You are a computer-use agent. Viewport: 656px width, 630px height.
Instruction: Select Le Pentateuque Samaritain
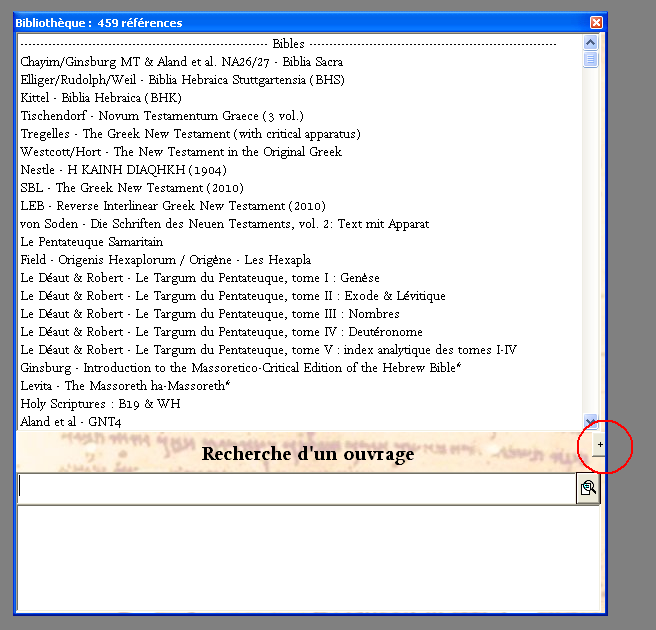92,242
